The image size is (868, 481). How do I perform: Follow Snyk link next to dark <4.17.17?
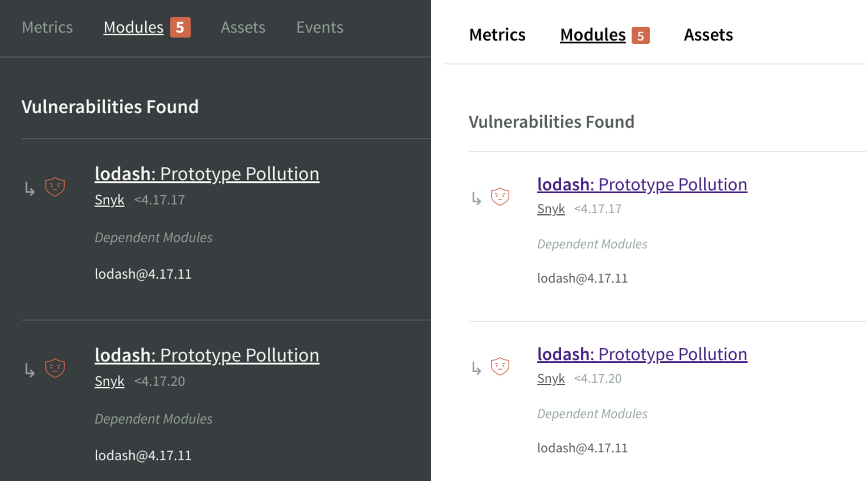(x=109, y=200)
